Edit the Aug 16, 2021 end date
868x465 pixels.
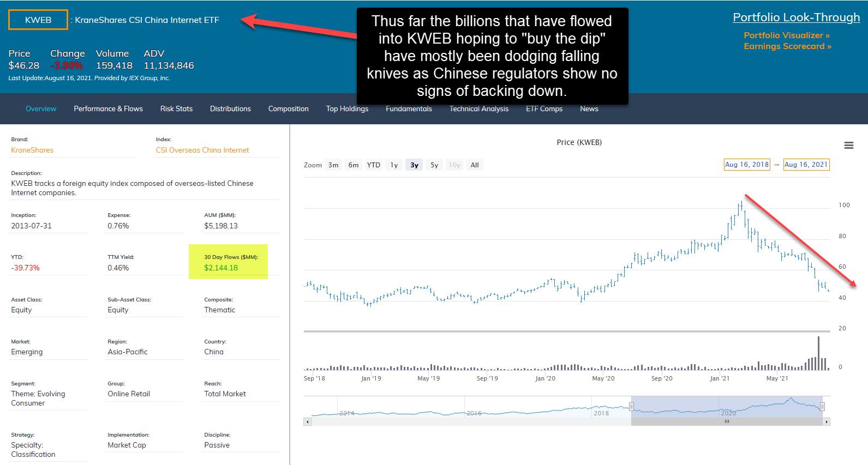(x=806, y=165)
